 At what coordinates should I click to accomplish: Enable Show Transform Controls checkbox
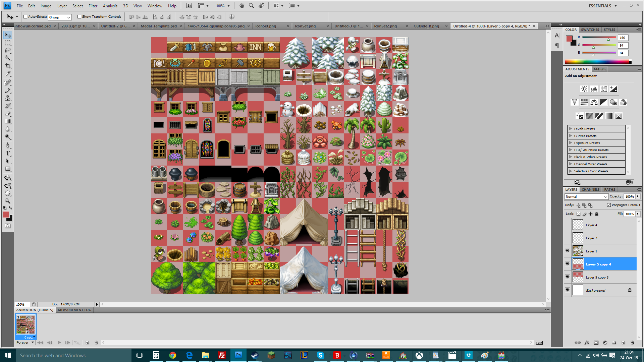point(79,16)
